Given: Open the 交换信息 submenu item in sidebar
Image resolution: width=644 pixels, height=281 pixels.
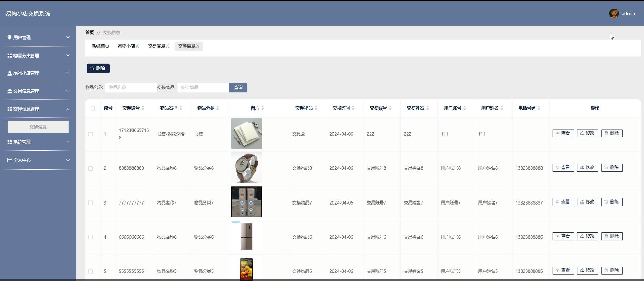Looking at the screenshot, I should (x=38, y=127).
